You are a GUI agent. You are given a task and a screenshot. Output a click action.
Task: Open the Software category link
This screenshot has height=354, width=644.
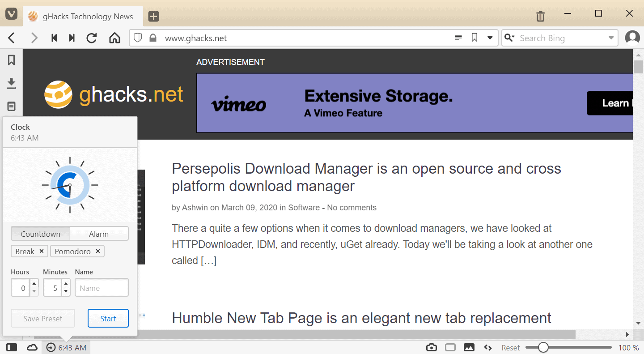pyautogui.click(x=304, y=208)
